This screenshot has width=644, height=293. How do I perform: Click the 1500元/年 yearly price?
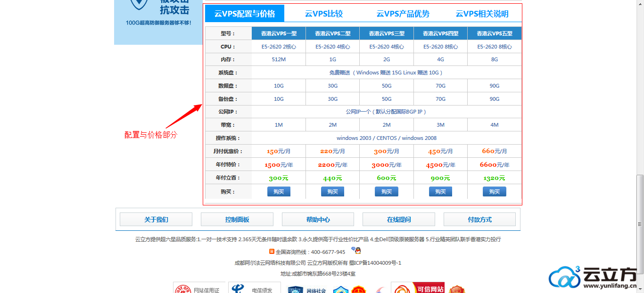279,165
